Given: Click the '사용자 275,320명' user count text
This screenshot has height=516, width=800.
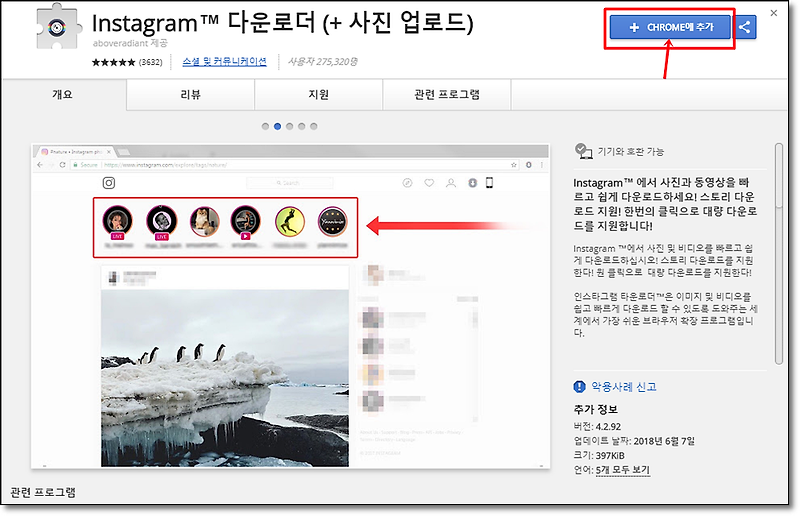Looking at the screenshot, I should [322, 62].
